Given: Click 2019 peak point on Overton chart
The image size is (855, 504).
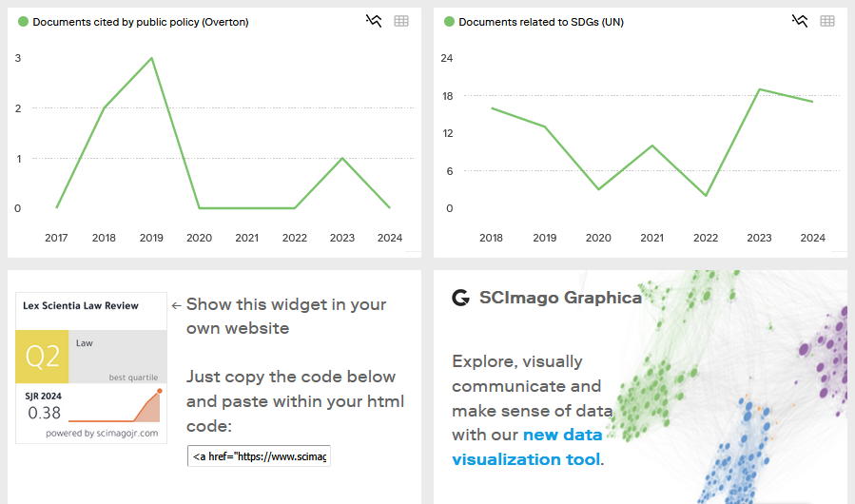Looking at the screenshot, I should coord(151,58).
